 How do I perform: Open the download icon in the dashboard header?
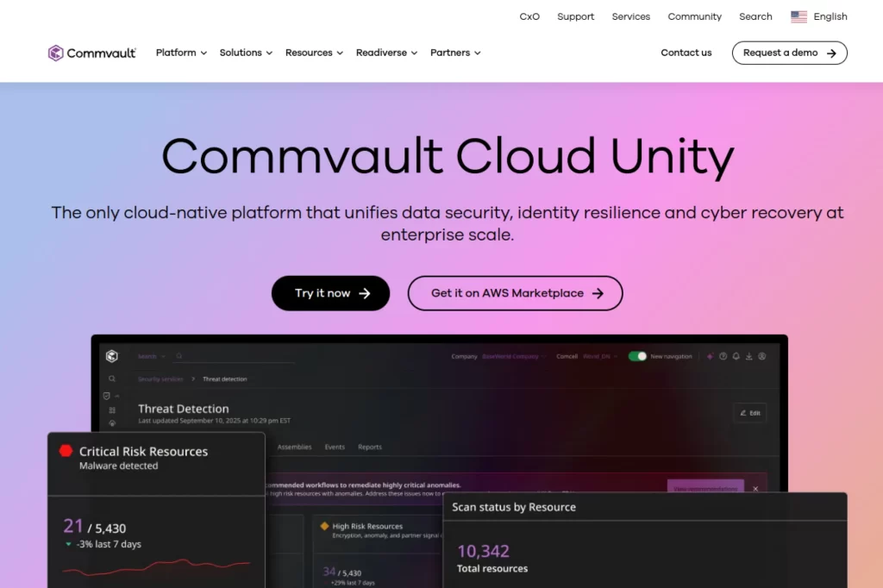(748, 355)
